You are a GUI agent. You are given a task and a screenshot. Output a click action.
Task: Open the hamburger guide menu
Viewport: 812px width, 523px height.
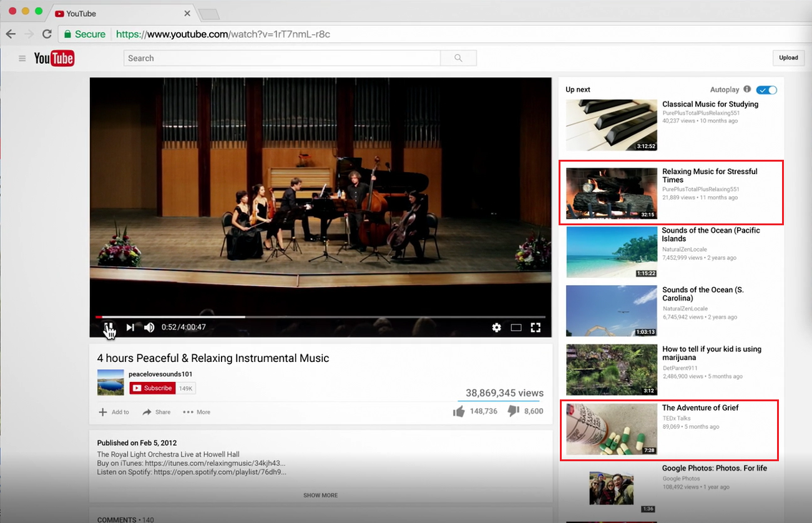pyautogui.click(x=22, y=59)
